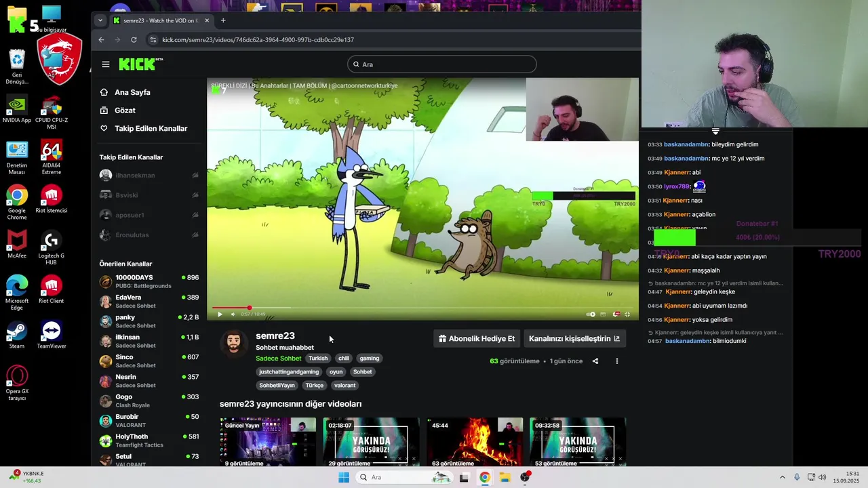The image size is (868, 488).
Task: Go to Ana Sayfa in sidebar
Action: (132, 92)
